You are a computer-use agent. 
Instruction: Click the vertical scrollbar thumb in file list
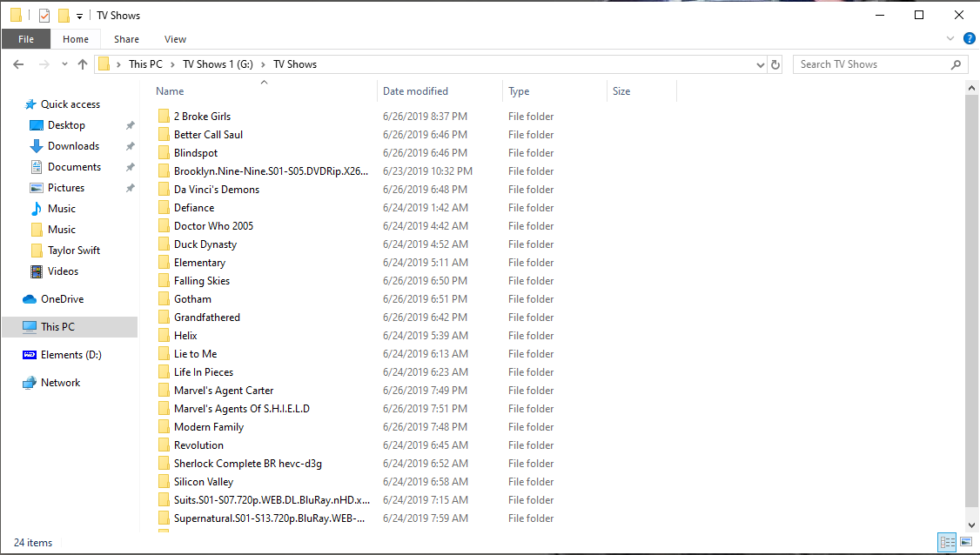coord(971,302)
